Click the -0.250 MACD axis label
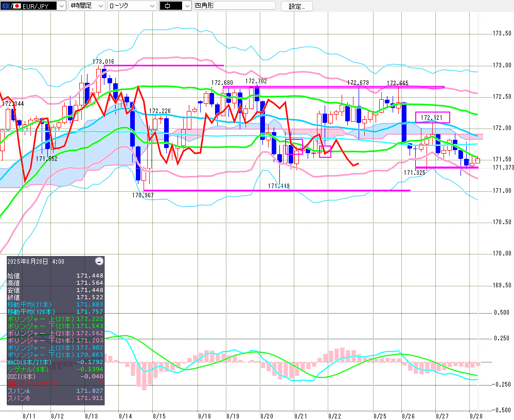The width and height of the screenshot is (514, 420). pos(501,385)
